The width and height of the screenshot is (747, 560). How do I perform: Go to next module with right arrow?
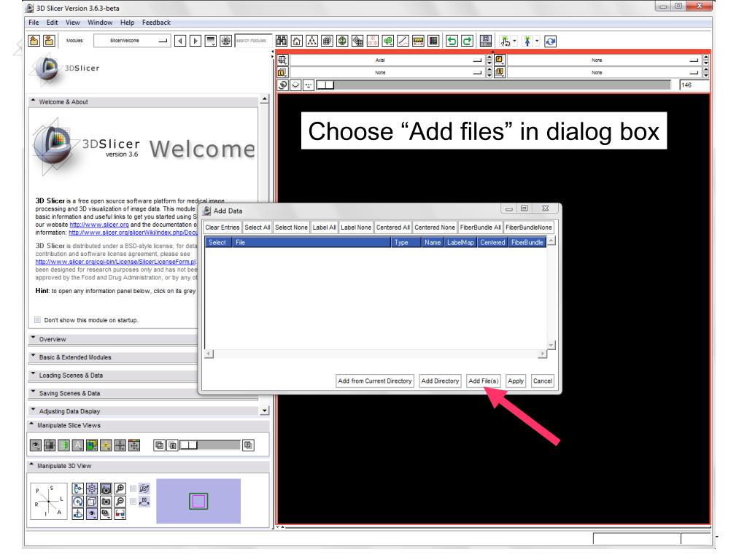196,41
